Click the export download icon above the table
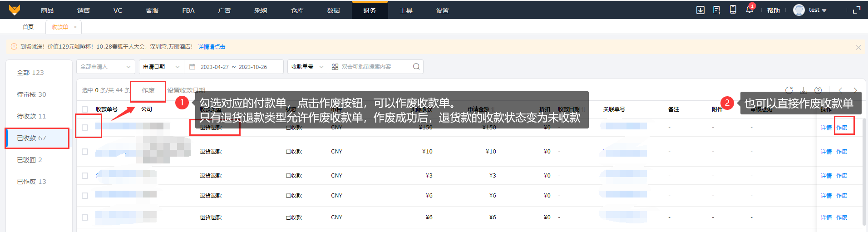The image size is (868, 232). tap(804, 90)
